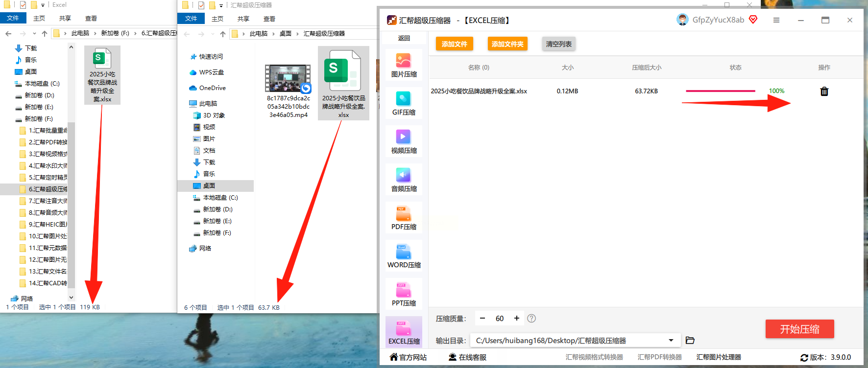Expand the output directory dropdown
This screenshot has height=368, width=868.
click(x=671, y=340)
